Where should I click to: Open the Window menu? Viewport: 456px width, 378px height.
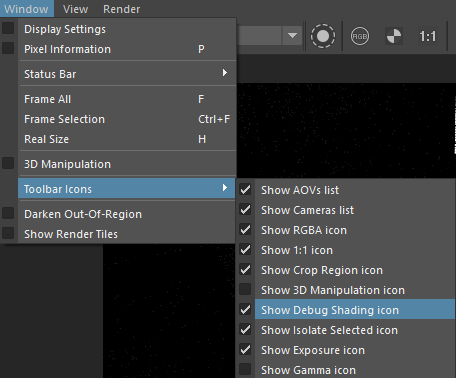[26, 9]
